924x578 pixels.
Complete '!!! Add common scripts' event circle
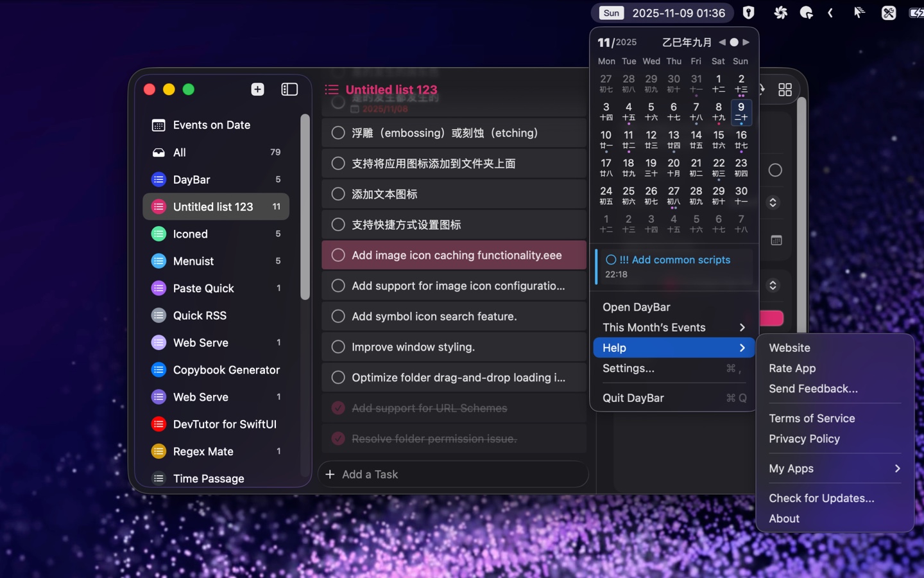[611, 260]
